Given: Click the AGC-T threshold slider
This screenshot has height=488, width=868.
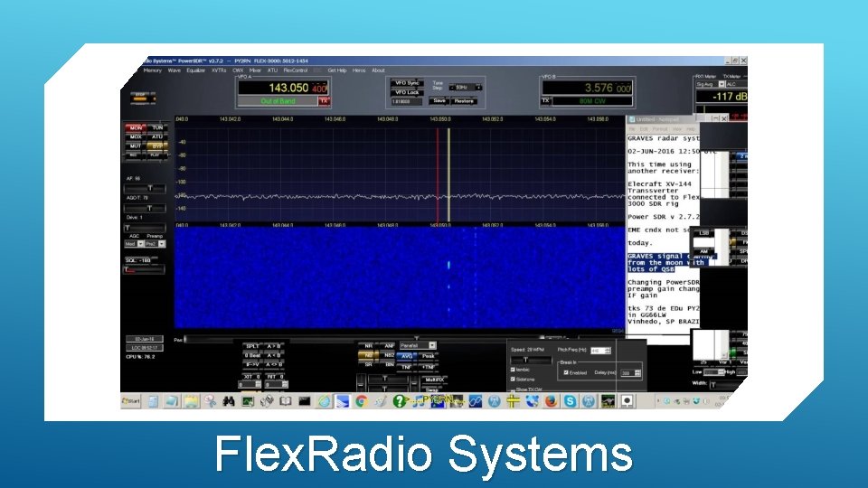Looking at the screenshot, I should pyautogui.click(x=145, y=208).
